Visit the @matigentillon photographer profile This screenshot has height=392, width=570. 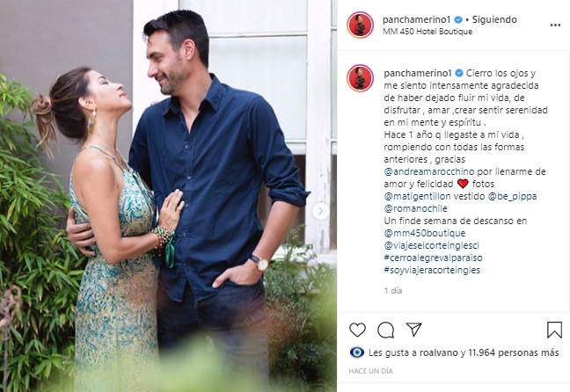click(417, 196)
